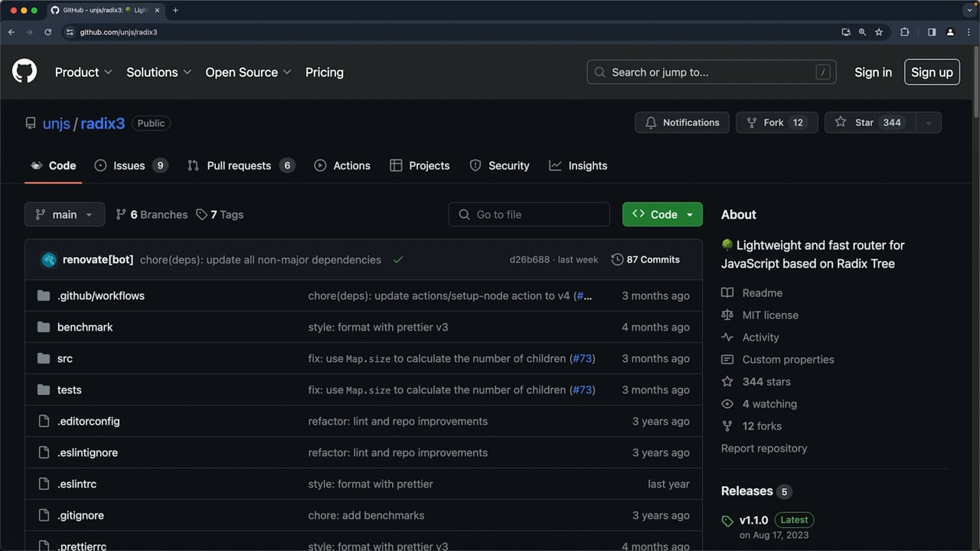Click the page vertical scrollbar
This screenshot has height=551, width=980.
click(975, 80)
